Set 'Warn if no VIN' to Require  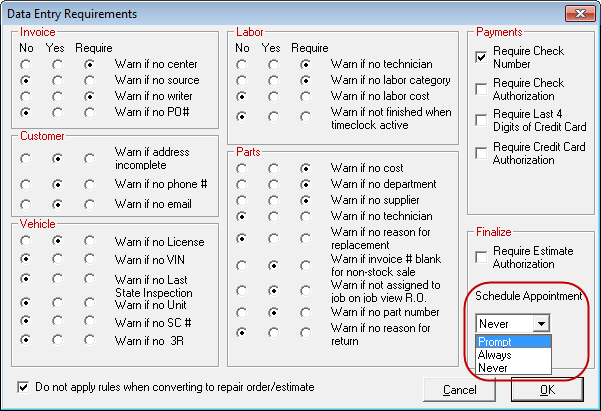91,259
